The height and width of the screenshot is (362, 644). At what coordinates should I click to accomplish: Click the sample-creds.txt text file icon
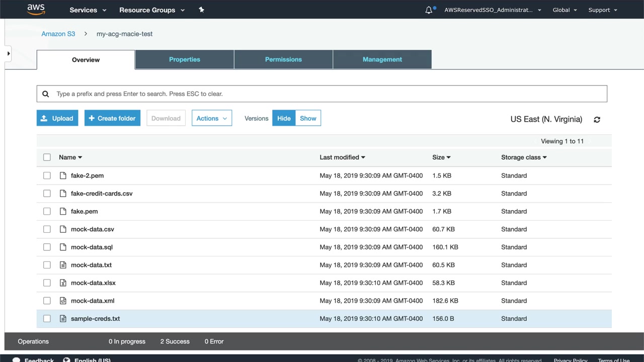(x=63, y=319)
